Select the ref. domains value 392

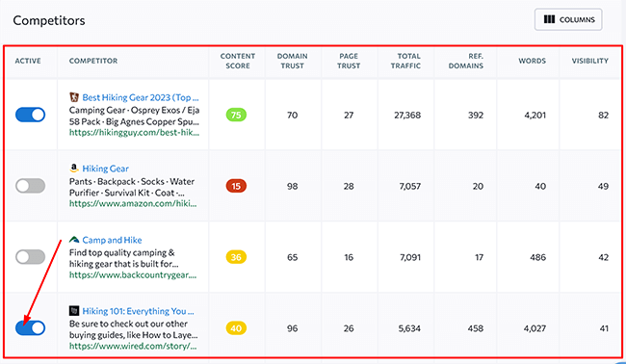476,115
